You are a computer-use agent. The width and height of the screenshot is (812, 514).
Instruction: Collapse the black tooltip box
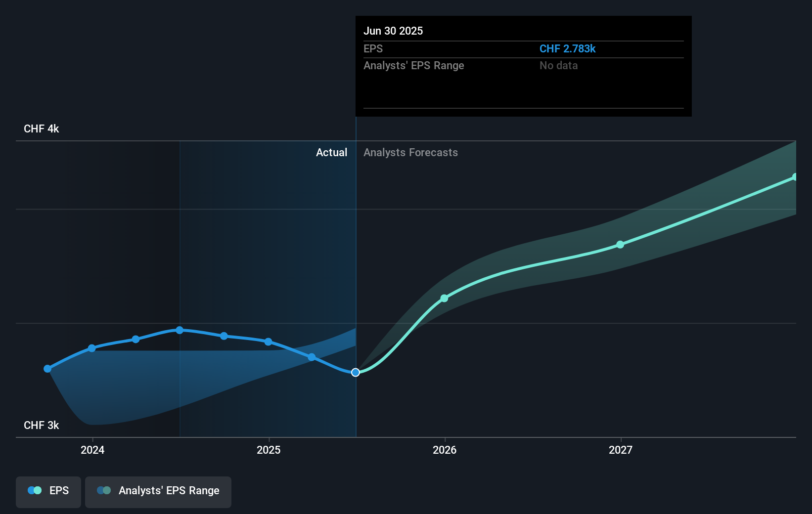(x=523, y=66)
